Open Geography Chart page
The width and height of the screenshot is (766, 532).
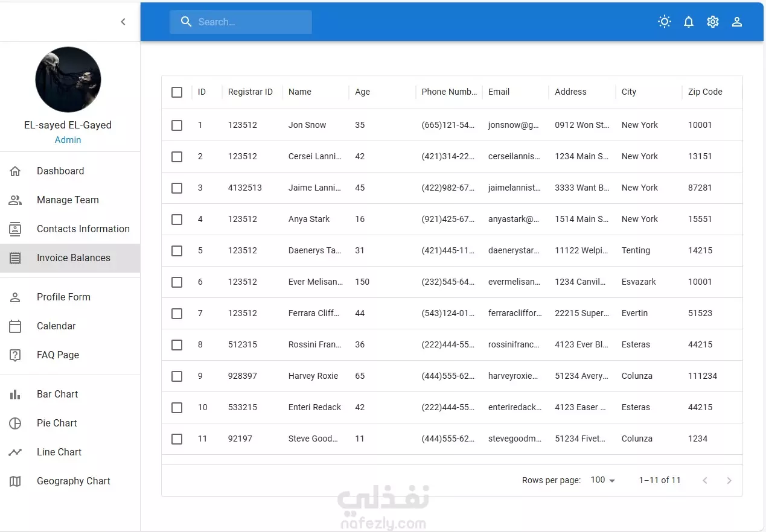click(70, 481)
